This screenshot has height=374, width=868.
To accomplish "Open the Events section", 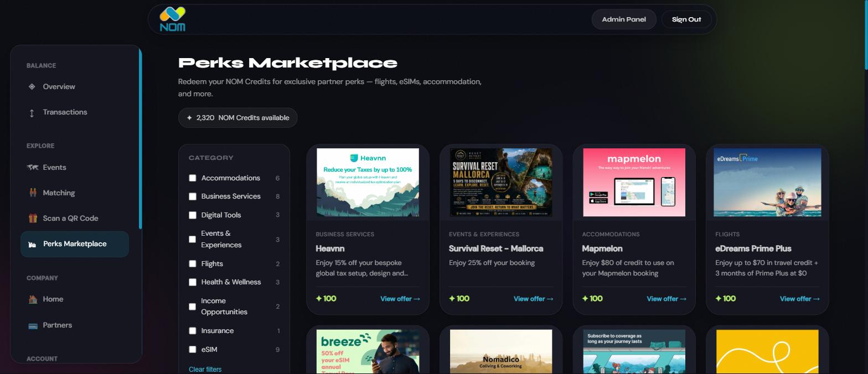I will click(75, 168).
